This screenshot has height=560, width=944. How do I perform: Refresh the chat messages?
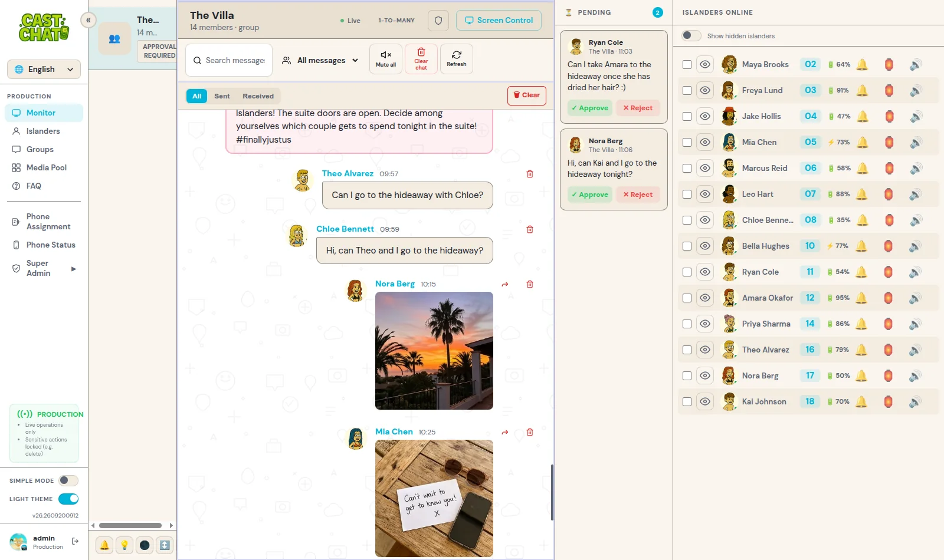457,59
